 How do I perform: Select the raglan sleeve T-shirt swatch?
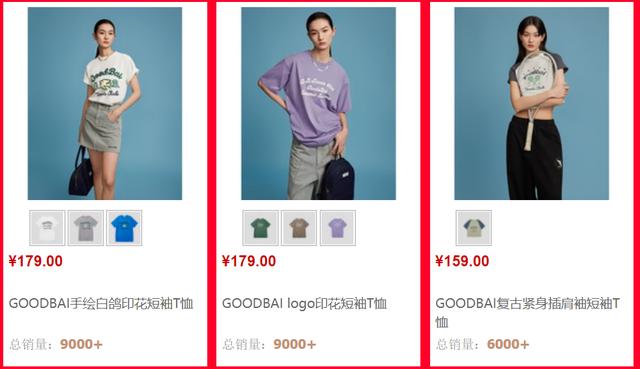click(473, 228)
